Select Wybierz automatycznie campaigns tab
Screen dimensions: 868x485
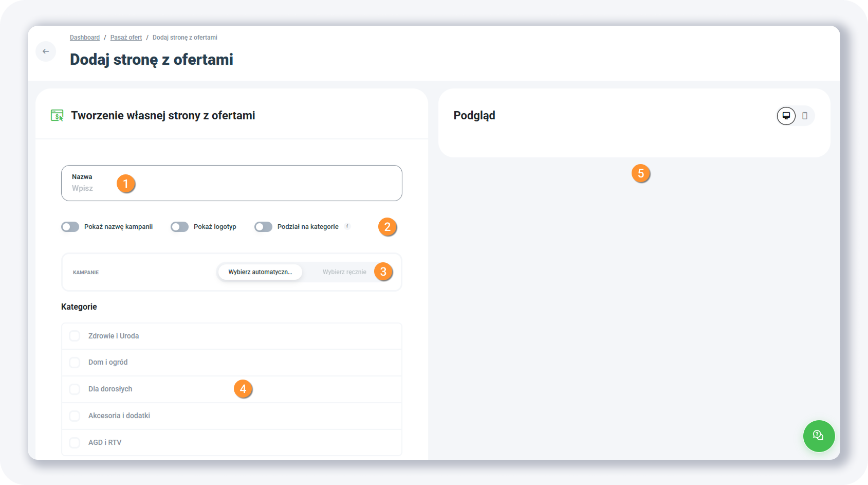point(260,272)
